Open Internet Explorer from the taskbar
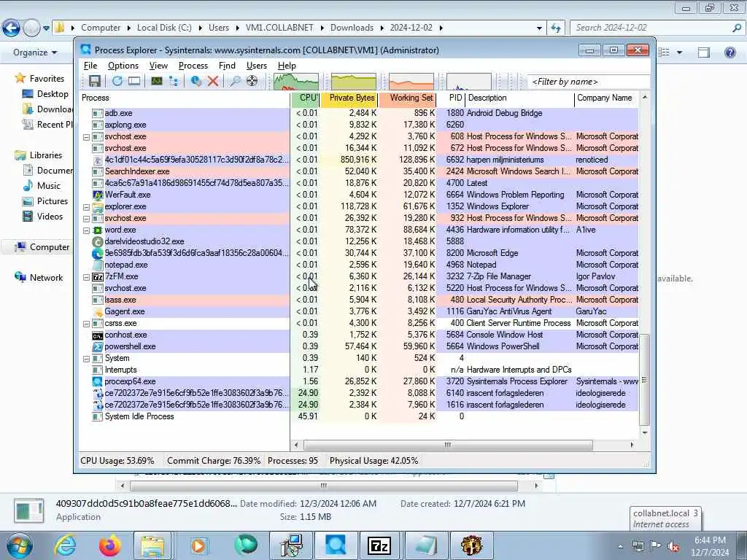The image size is (747, 560). coord(65,545)
